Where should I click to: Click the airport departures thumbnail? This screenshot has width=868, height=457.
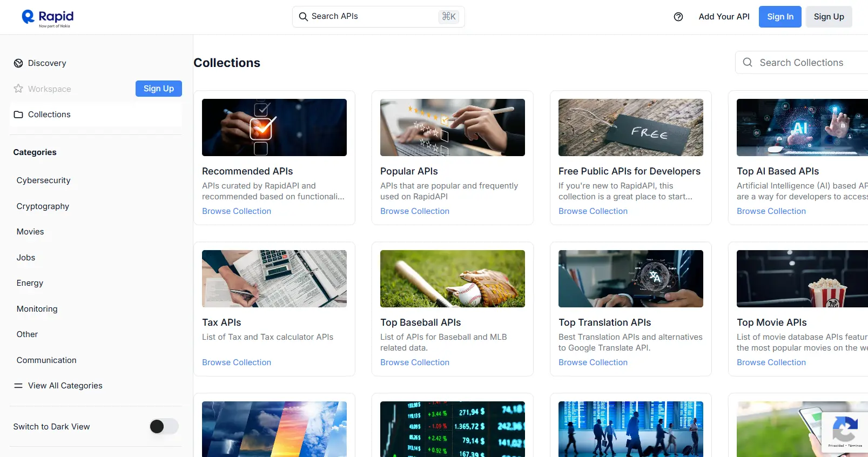pyautogui.click(x=631, y=429)
